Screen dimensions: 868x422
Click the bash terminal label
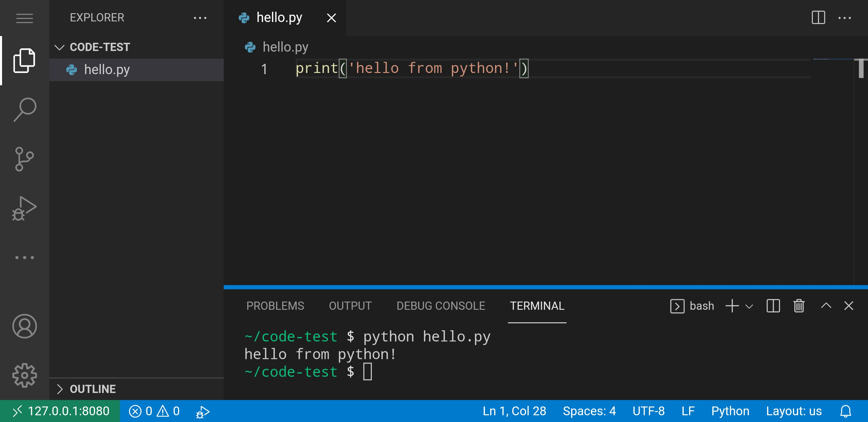[692, 306]
